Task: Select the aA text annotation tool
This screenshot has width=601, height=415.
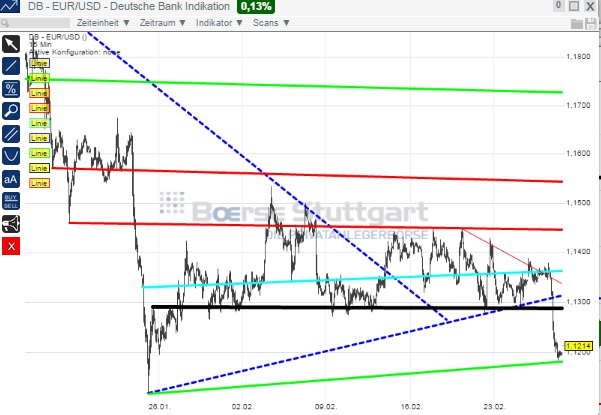Action: pyautogui.click(x=11, y=179)
